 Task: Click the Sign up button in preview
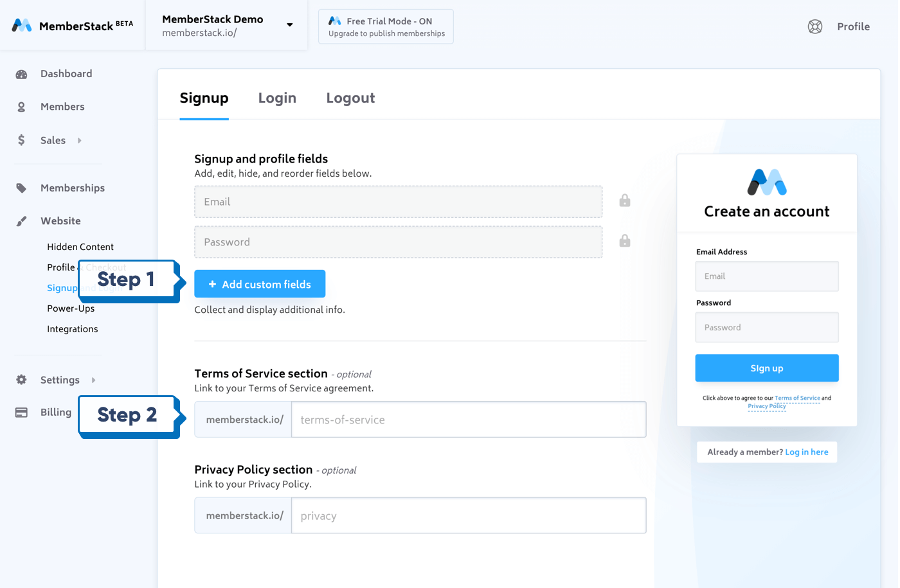767,368
